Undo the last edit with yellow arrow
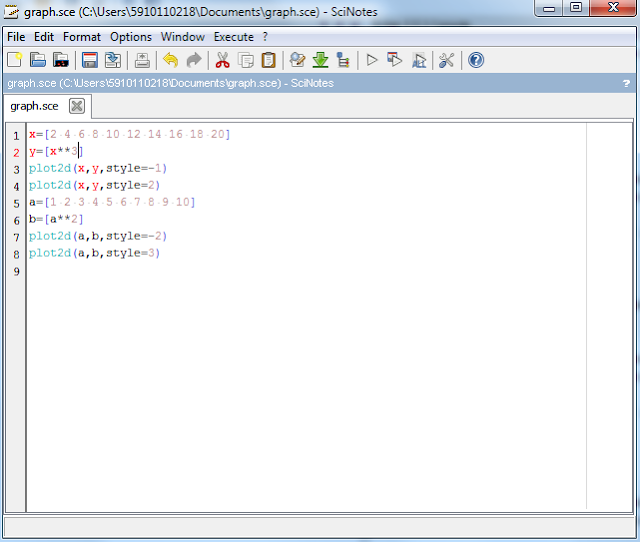 click(x=171, y=60)
